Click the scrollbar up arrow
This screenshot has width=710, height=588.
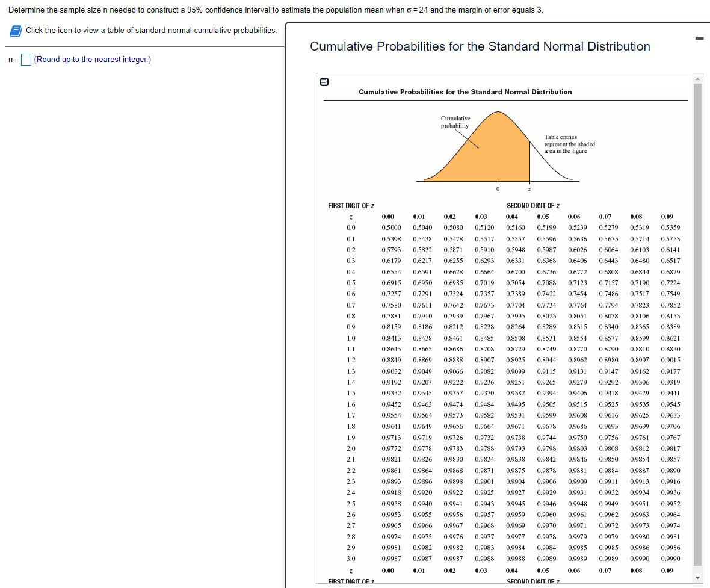(697, 78)
